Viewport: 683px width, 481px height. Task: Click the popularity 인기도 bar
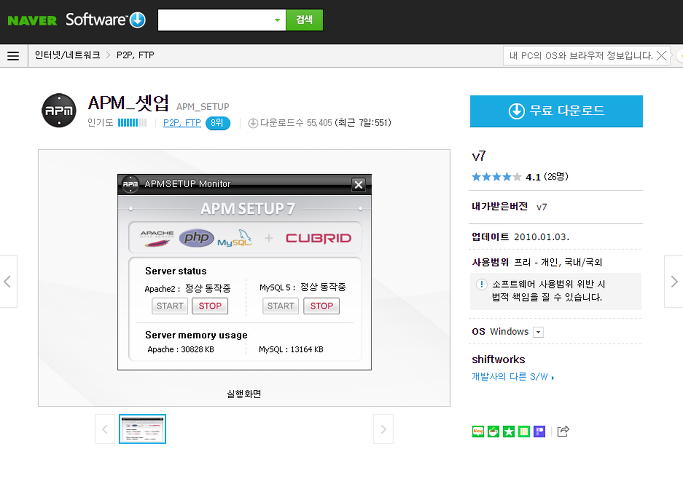click(x=132, y=123)
